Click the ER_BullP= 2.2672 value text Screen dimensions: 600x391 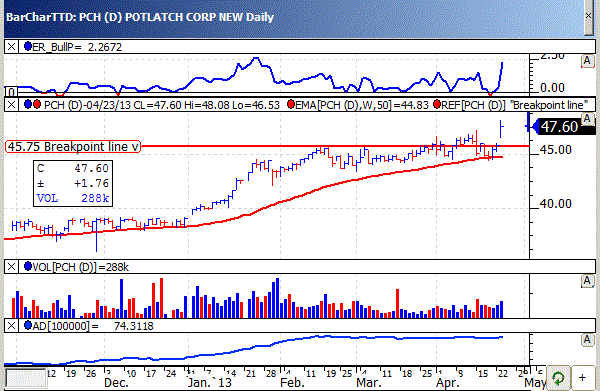pyautogui.click(x=77, y=47)
